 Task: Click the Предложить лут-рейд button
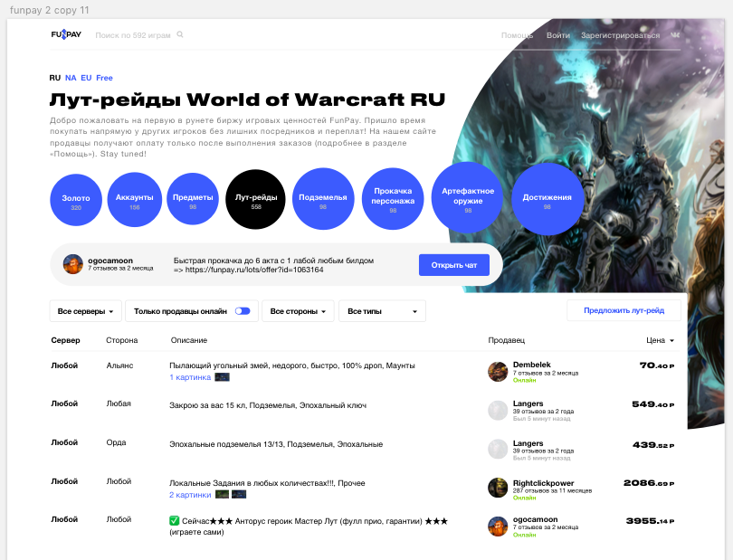click(x=624, y=310)
